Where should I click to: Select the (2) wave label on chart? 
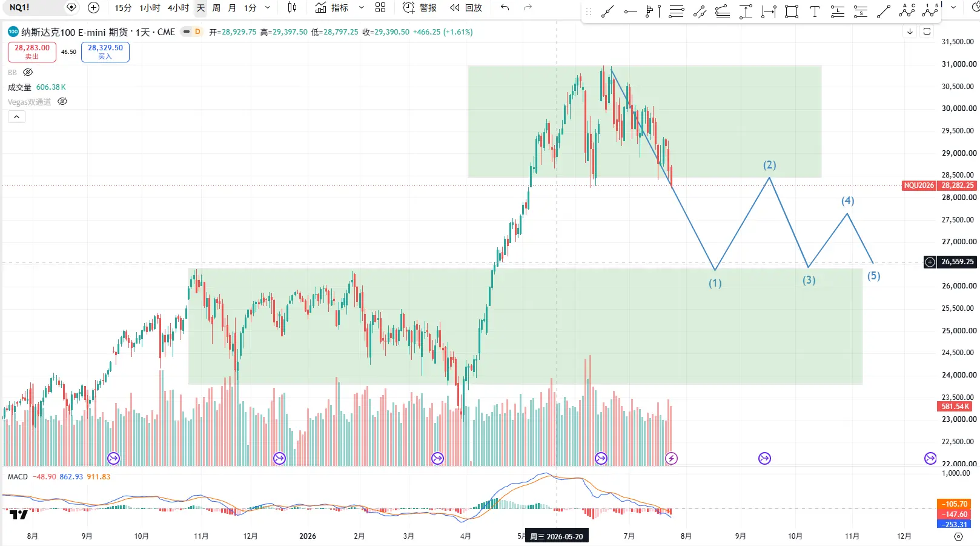pyautogui.click(x=769, y=165)
